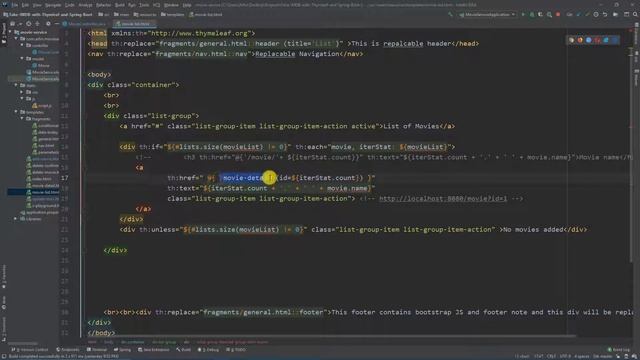Open the Navigate menu
This screenshot has width=640, height=360.
pos(53,5)
